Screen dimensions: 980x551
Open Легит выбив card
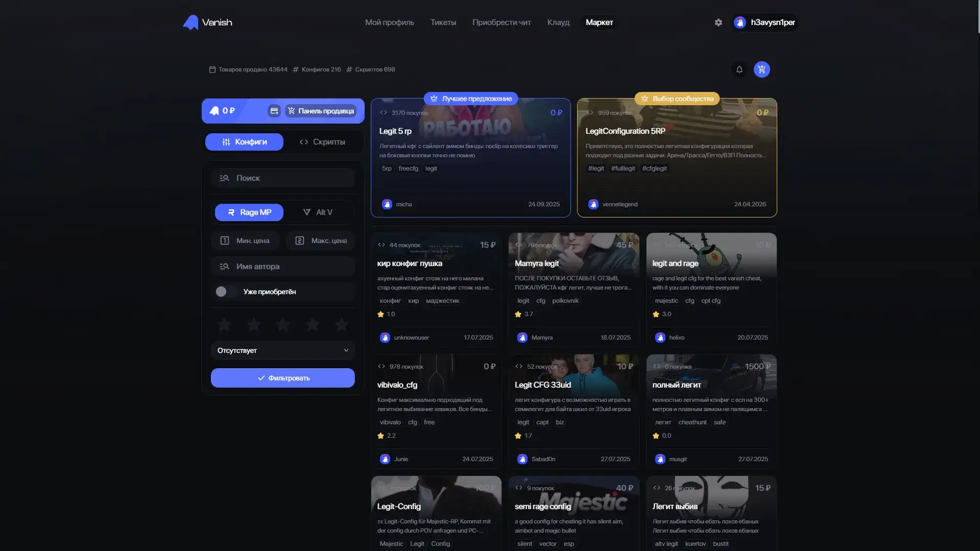pyautogui.click(x=711, y=514)
